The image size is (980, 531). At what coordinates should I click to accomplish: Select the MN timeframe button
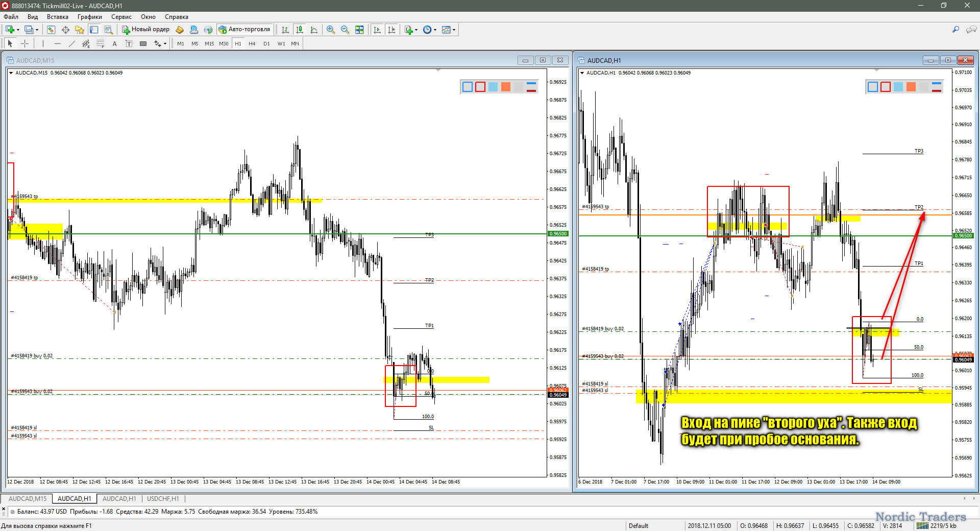pos(295,44)
